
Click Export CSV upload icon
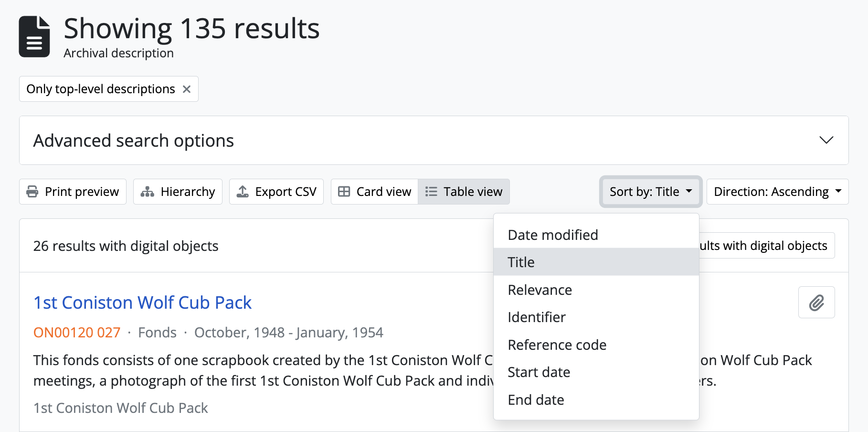243,192
